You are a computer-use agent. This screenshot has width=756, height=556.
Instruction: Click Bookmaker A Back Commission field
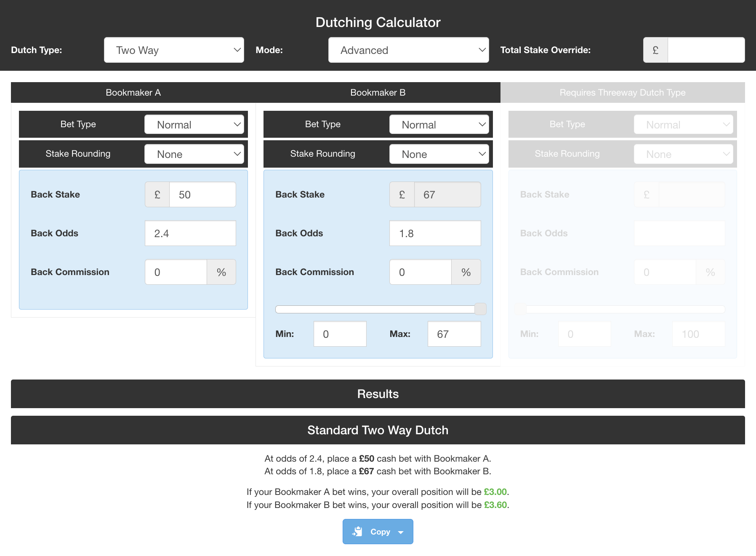(176, 272)
